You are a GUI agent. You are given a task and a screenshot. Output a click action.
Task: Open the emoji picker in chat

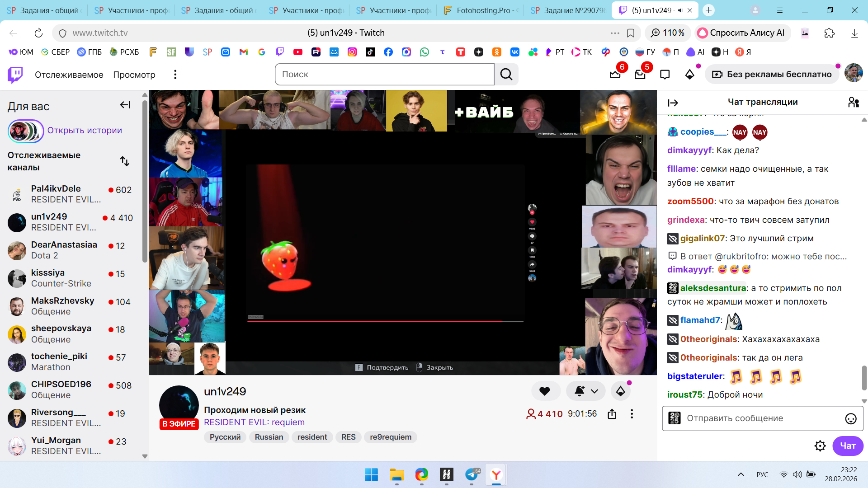[850, 419]
